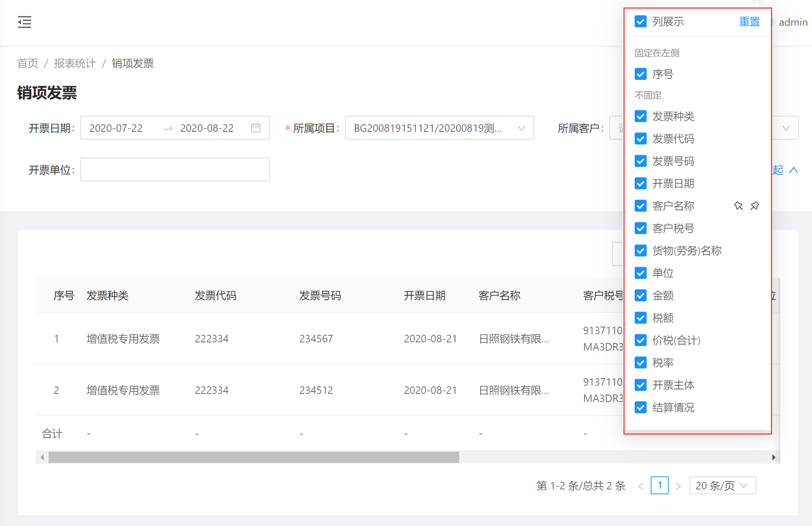This screenshot has height=526, width=812.
Task: Navigate to 首页 breadcrumb
Action: pos(28,63)
